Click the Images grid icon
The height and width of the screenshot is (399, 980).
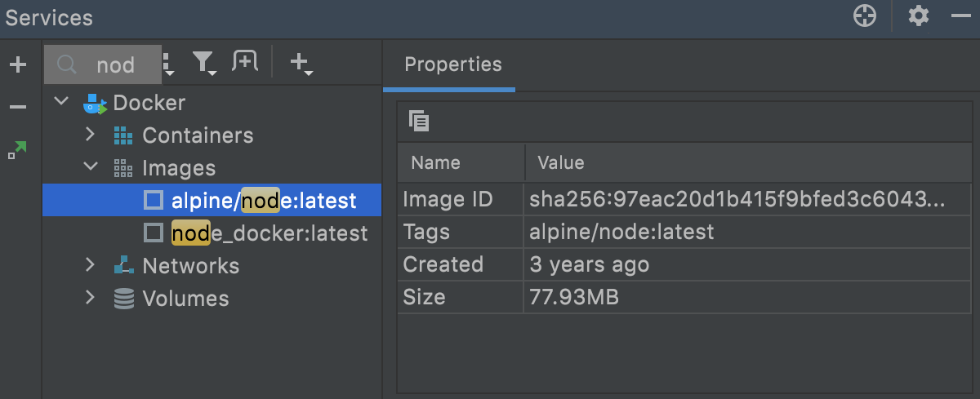click(x=123, y=168)
